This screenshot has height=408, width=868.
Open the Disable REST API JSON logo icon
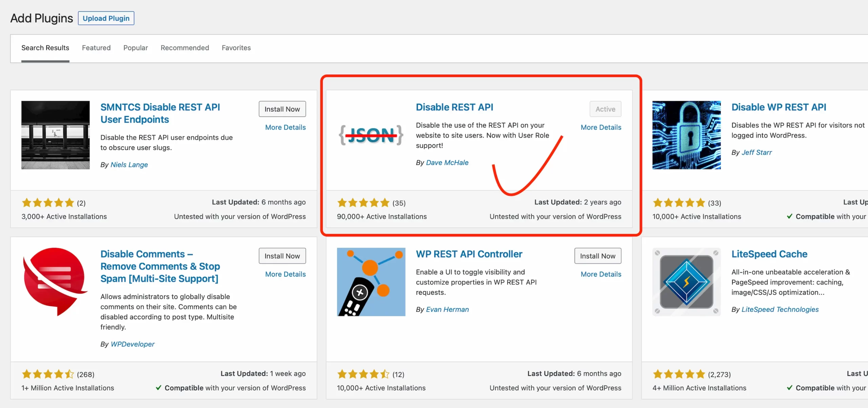[x=371, y=135]
